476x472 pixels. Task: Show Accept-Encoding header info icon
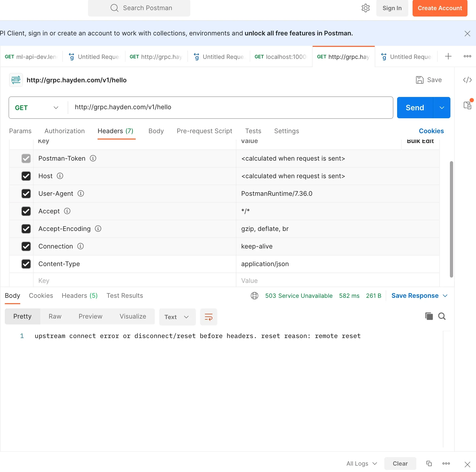[98, 229]
